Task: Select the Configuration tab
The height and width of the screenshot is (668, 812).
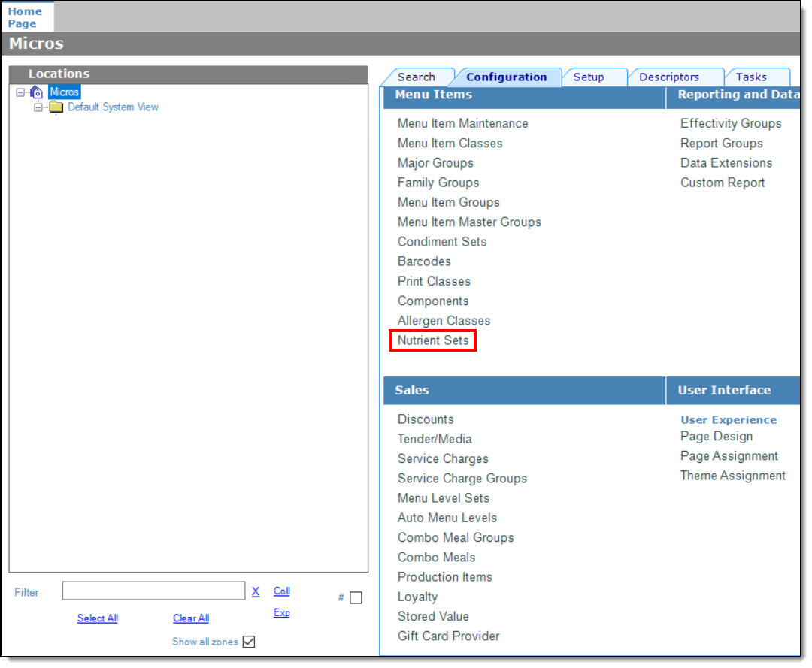Action: pyautogui.click(x=507, y=77)
